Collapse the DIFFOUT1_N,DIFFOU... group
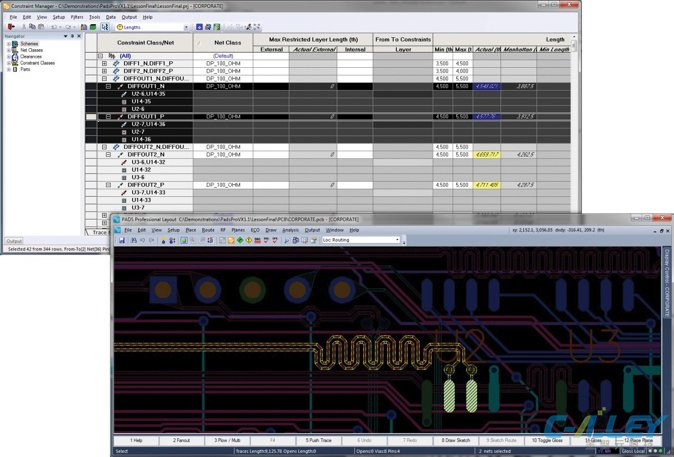This screenshot has height=457, width=674. (104, 79)
